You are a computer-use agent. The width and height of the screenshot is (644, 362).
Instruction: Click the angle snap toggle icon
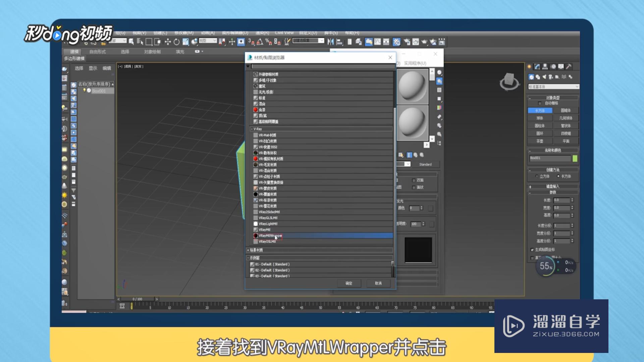[260, 42]
